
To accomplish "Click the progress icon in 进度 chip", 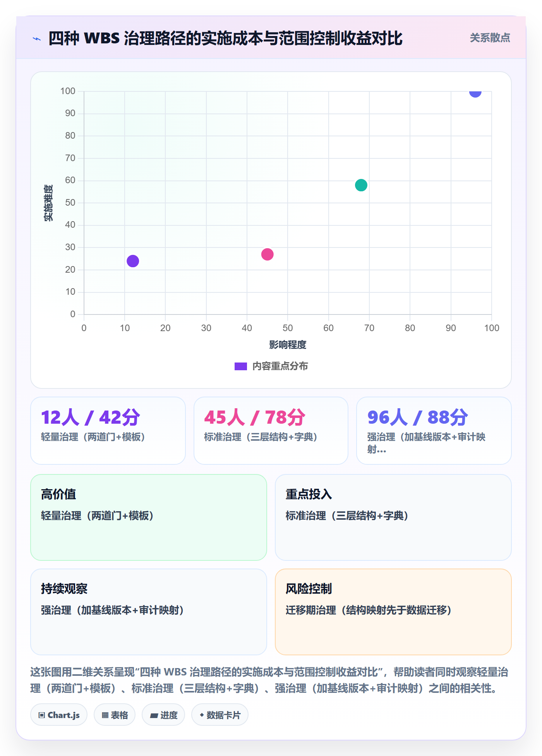I will tap(154, 716).
